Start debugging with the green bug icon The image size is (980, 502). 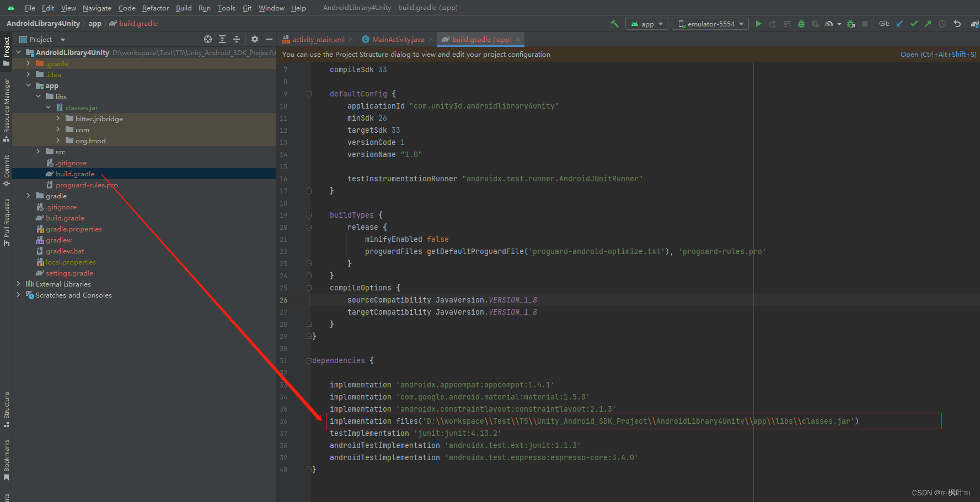(x=801, y=24)
